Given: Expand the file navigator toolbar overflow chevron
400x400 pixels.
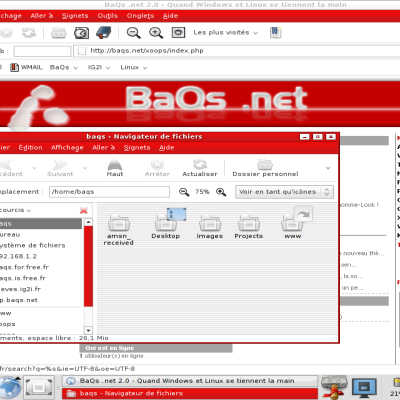Looking at the screenshot, I should point(328,168).
